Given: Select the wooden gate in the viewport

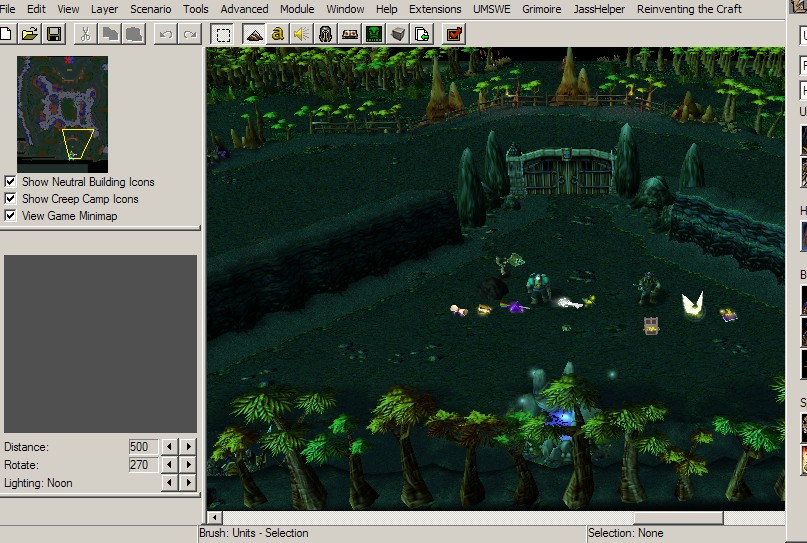Looking at the screenshot, I should [x=566, y=172].
